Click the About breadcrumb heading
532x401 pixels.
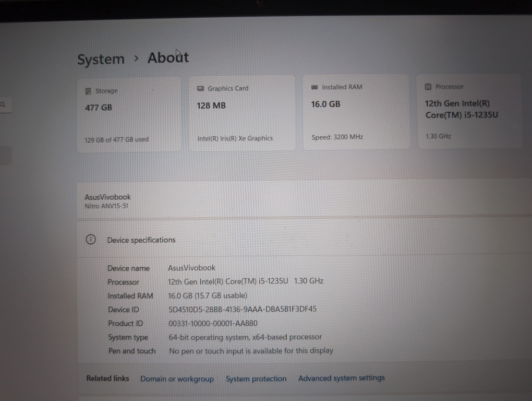point(168,58)
